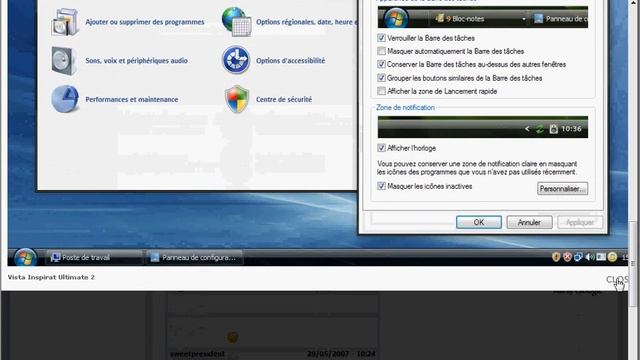Open the Options régionales globe calendar icon
Viewport: 640px width, 360px height.
point(236,22)
